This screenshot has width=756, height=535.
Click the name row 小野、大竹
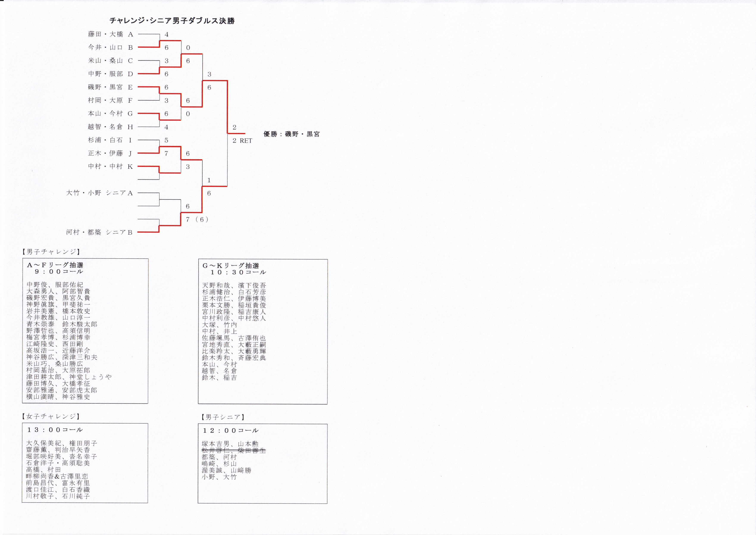[219, 477]
